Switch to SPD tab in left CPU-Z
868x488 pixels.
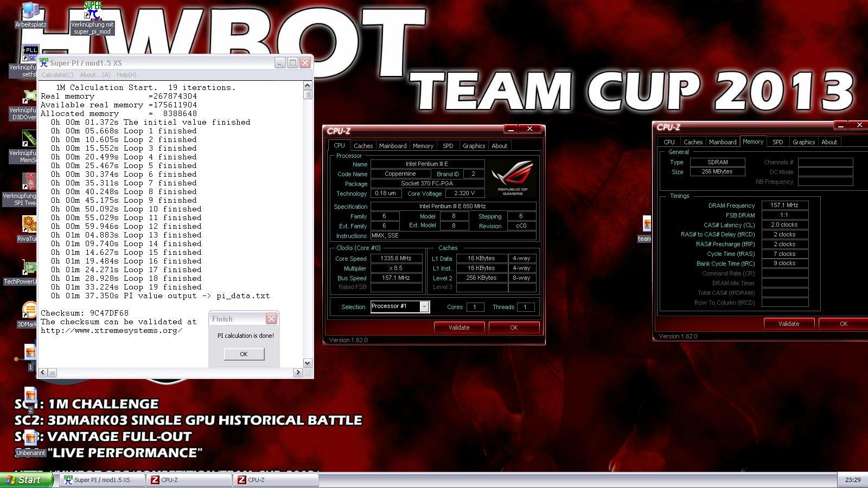(x=448, y=146)
